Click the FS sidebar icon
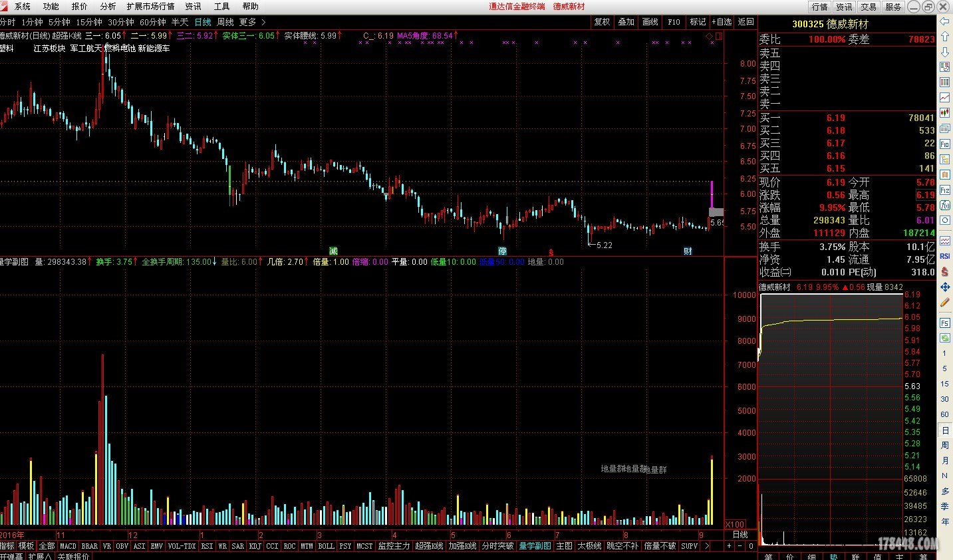 point(945,323)
